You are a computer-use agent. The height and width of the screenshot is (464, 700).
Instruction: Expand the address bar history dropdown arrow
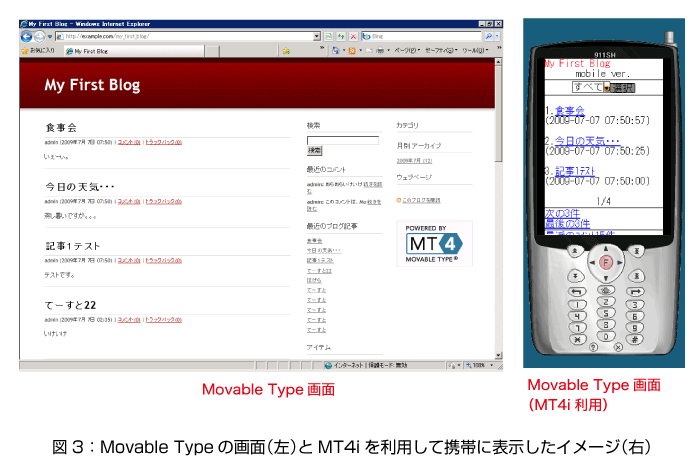pyautogui.click(x=317, y=37)
